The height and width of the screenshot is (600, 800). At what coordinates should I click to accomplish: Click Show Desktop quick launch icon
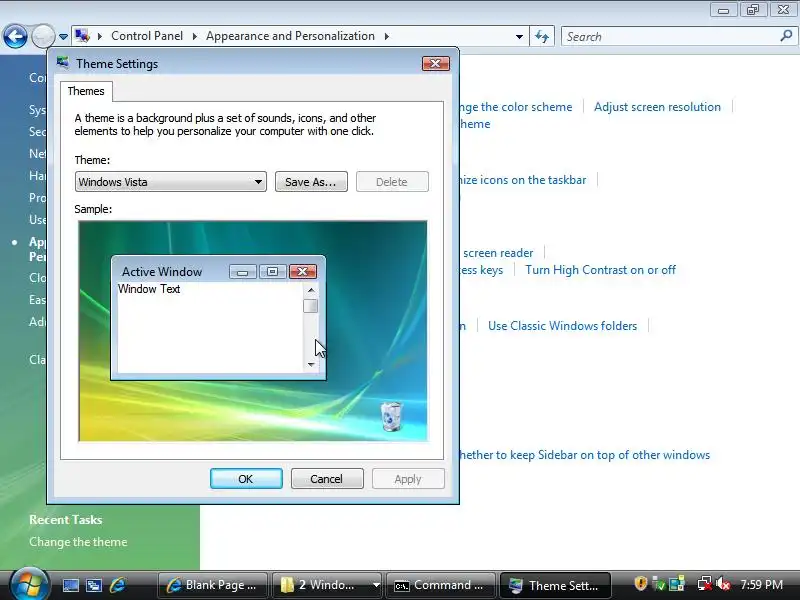70,585
